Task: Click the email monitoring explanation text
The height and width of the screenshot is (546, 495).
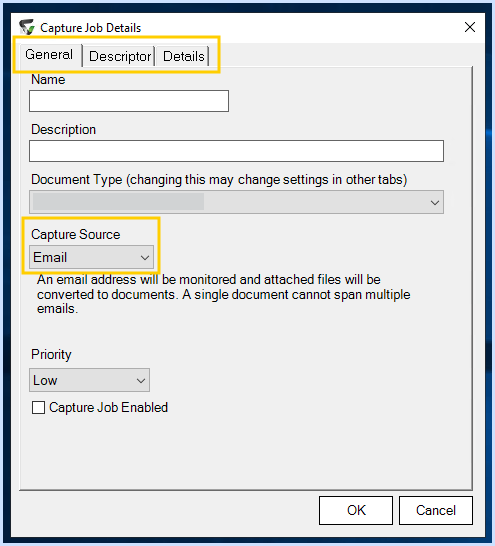Action: 223,294
